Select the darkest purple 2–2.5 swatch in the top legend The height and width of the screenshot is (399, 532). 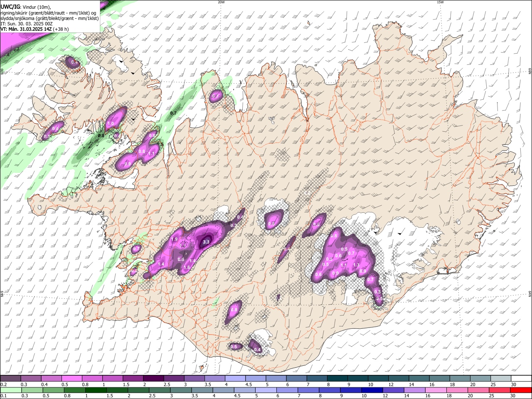[153, 379]
